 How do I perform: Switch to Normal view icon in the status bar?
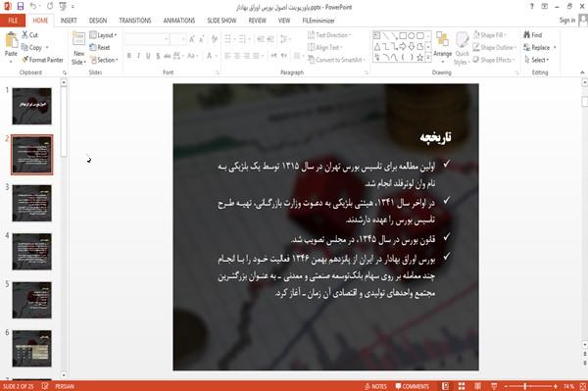click(x=445, y=386)
